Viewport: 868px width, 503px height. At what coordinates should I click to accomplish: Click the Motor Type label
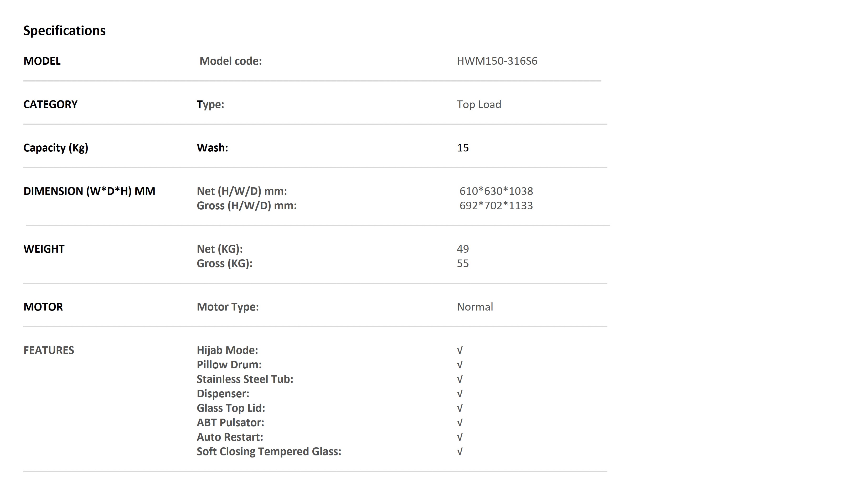[228, 307]
